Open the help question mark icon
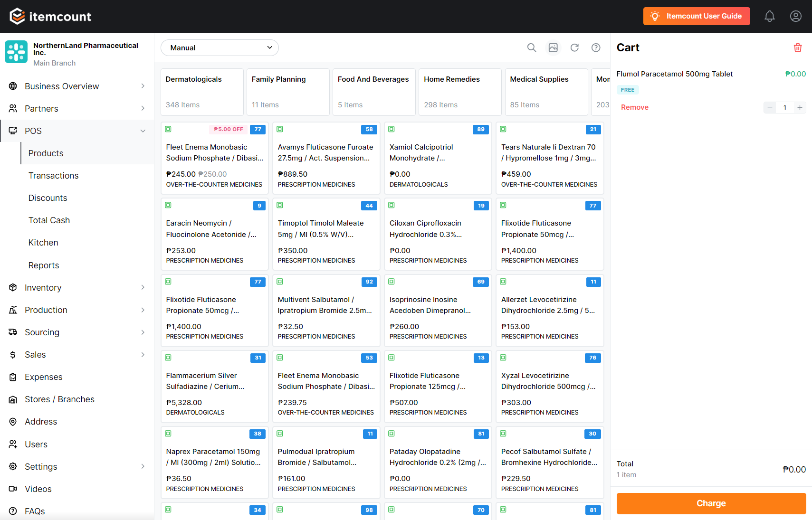Viewport: 812px width, 520px height. [596, 47]
